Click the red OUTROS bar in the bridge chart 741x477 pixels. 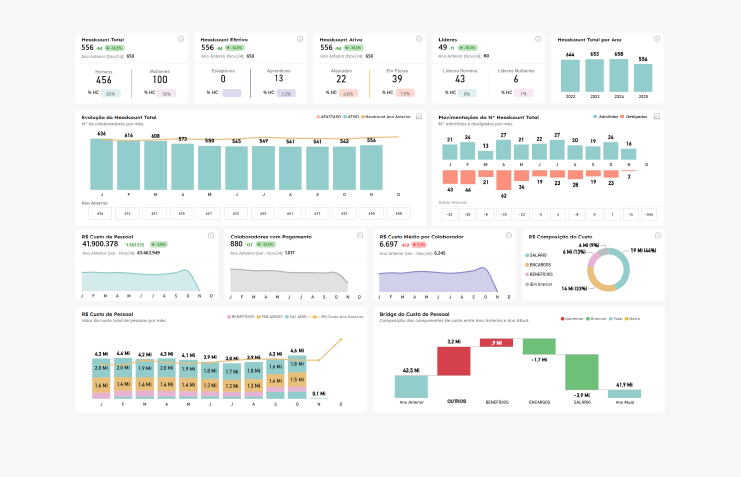(x=454, y=361)
